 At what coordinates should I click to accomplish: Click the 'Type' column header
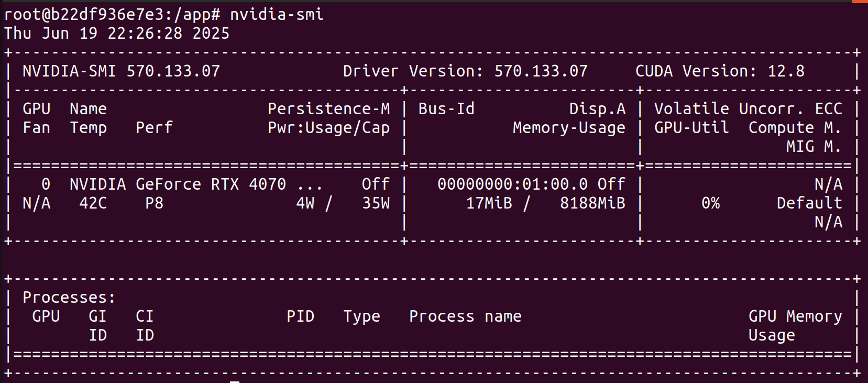tap(362, 316)
